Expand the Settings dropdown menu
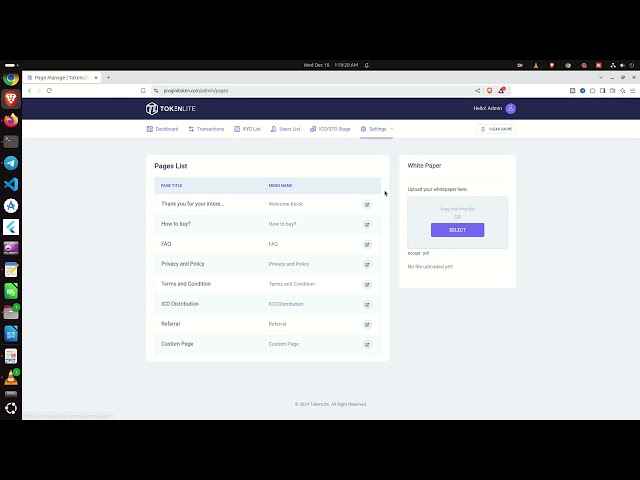This screenshot has width=640, height=480. coord(377,129)
